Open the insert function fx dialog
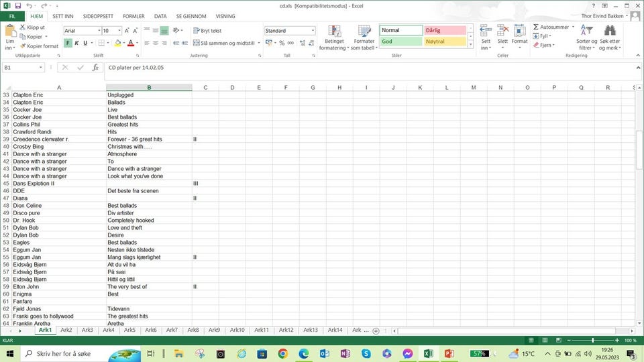This screenshot has width=644, height=362. point(95,67)
